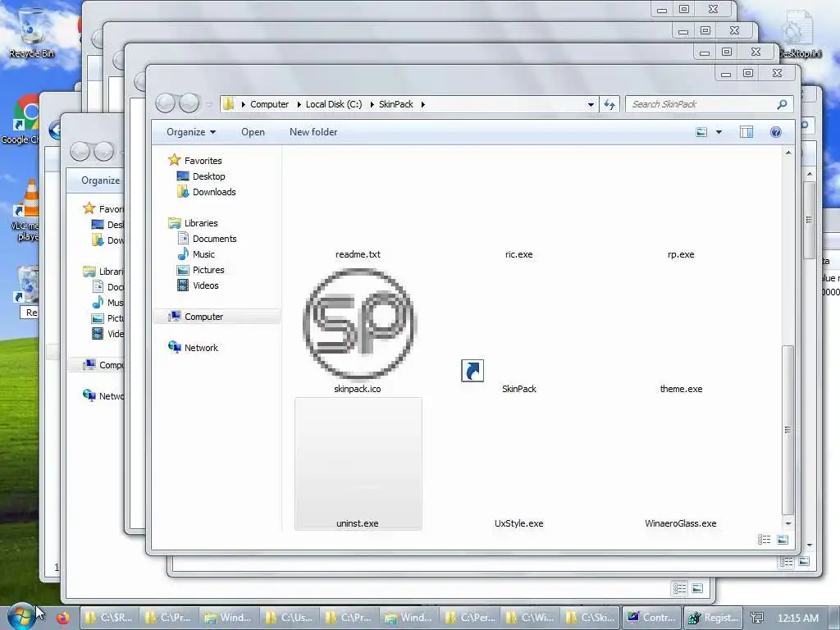The image size is (840, 630).
Task: Open the Organize menu in SkinPack window
Action: (190, 132)
